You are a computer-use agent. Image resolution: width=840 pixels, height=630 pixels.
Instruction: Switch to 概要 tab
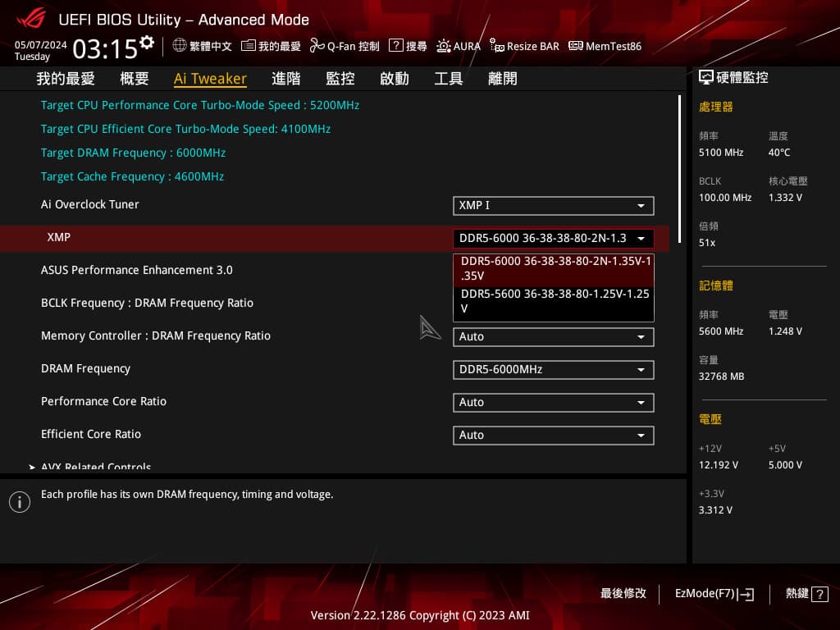135,79
